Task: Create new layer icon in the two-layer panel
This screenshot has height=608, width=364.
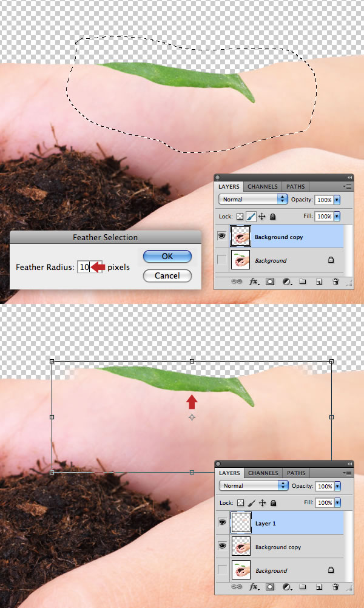Action: tap(318, 282)
